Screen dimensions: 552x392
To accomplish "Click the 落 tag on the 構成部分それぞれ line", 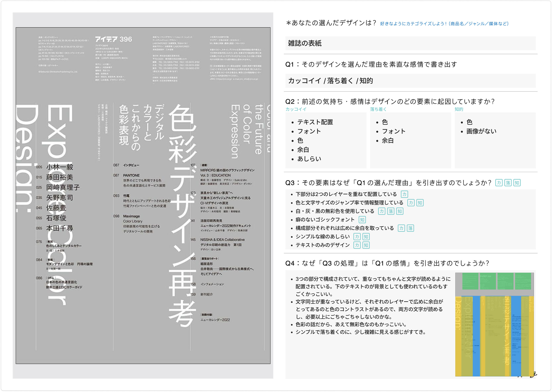I will [x=410, y=228].
